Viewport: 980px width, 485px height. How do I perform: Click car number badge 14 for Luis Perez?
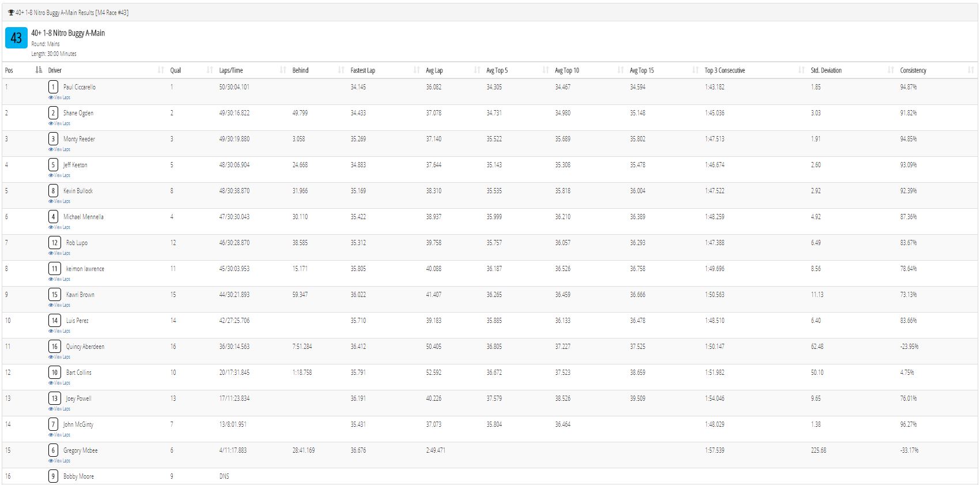point(55,321)
